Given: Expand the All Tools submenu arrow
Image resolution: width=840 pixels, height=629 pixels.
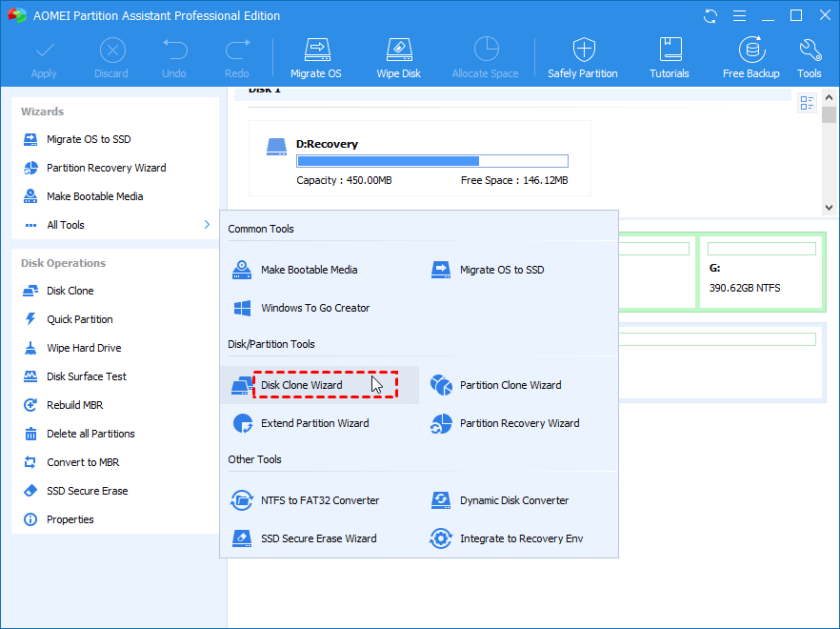Looking at the screenshot, I should coord(207,225).
